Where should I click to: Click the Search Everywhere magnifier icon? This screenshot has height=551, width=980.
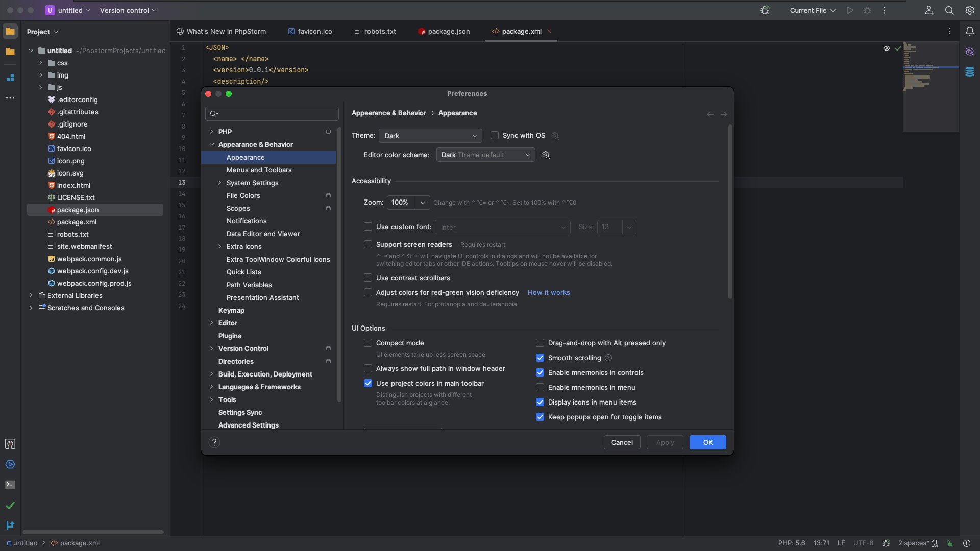click(x=949, y=10)
